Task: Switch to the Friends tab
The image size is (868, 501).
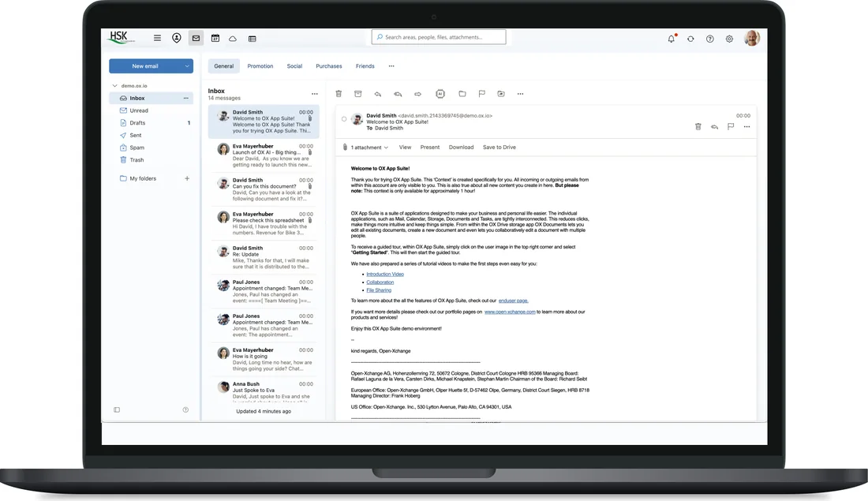Action: pos(365,65)
